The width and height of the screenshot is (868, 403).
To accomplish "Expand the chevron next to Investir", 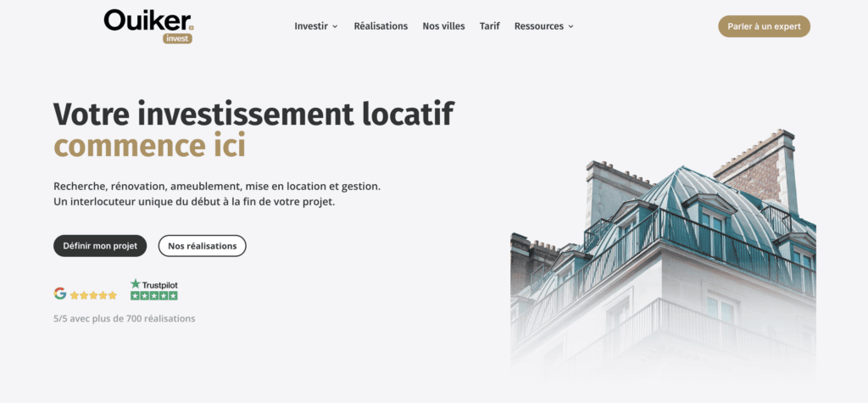I will (x=335, y=26).
